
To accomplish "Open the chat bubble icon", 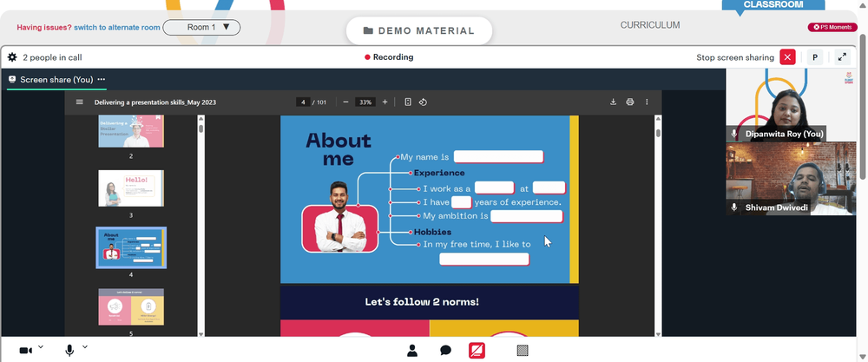I will (445, 351).
